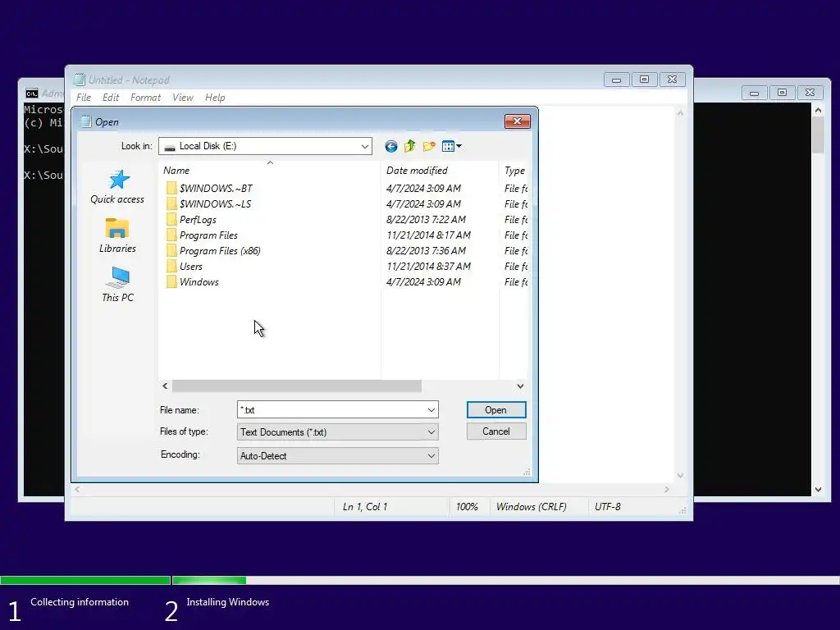Screen dimensions: 840x630
Task: Expand the Encoding dropdown
Action: pyautogui.click(x=431, y=456)
